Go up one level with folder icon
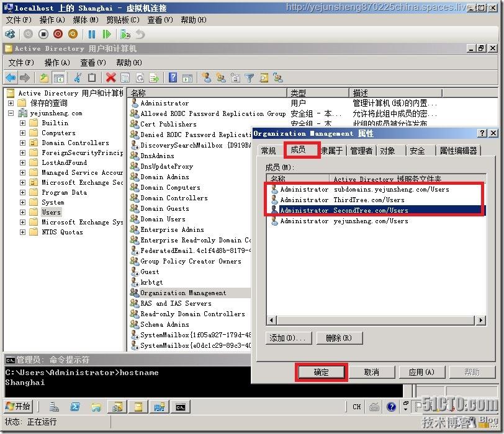Image resolution: width=504 pixels, height=434 pixels. 44,77
